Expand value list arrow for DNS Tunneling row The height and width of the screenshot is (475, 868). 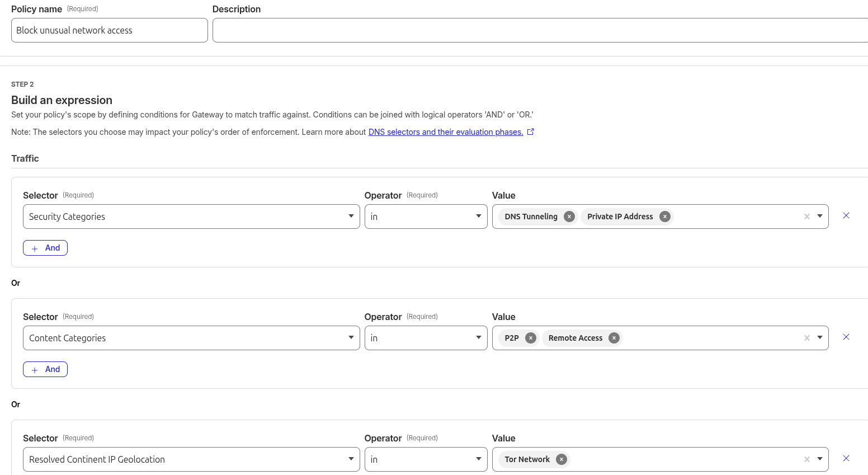(820, 217)
